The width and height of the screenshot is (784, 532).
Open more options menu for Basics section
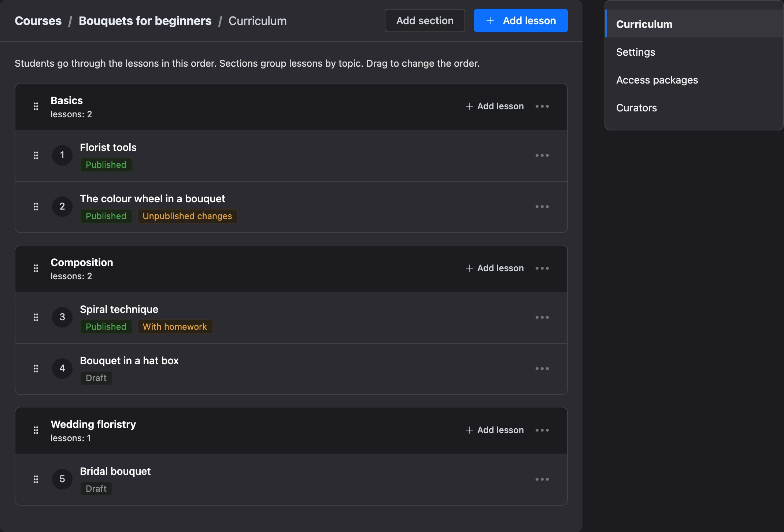[542, 106]
